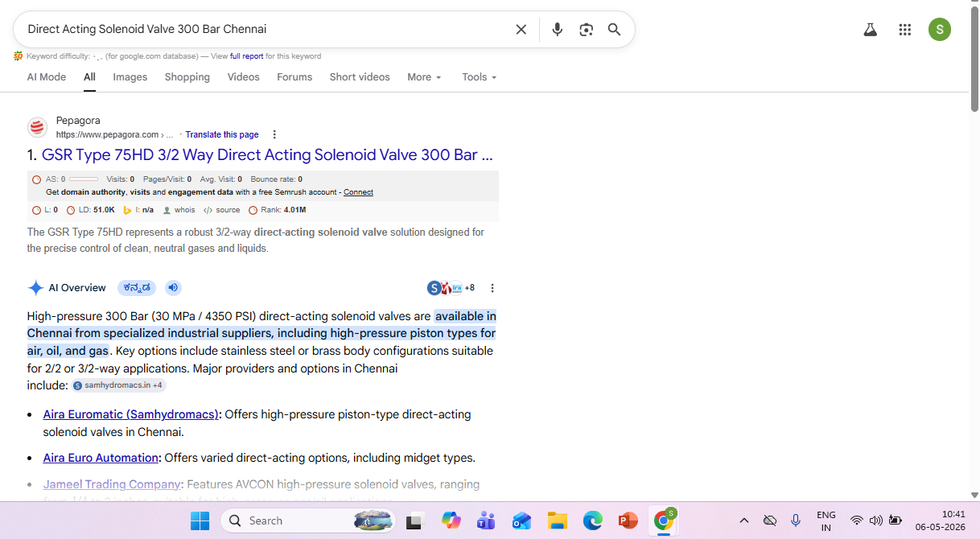Screen dimensions: 980x539
Task: Open PowerPoint from the taskbar
Action: coord(628,521)
